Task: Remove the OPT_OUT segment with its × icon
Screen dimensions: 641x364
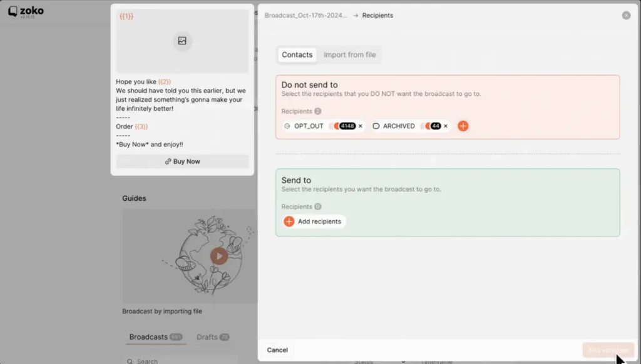Action: [361, 126]
